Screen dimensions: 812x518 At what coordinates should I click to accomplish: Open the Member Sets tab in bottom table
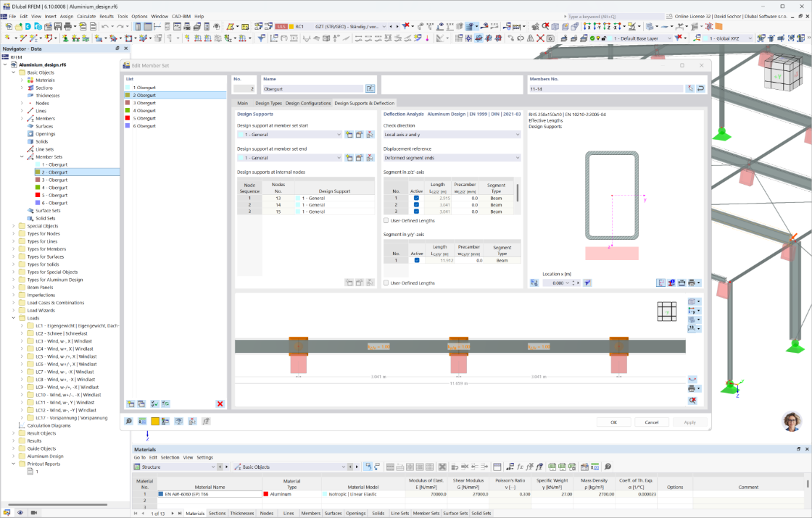click(x=426, y=514)
